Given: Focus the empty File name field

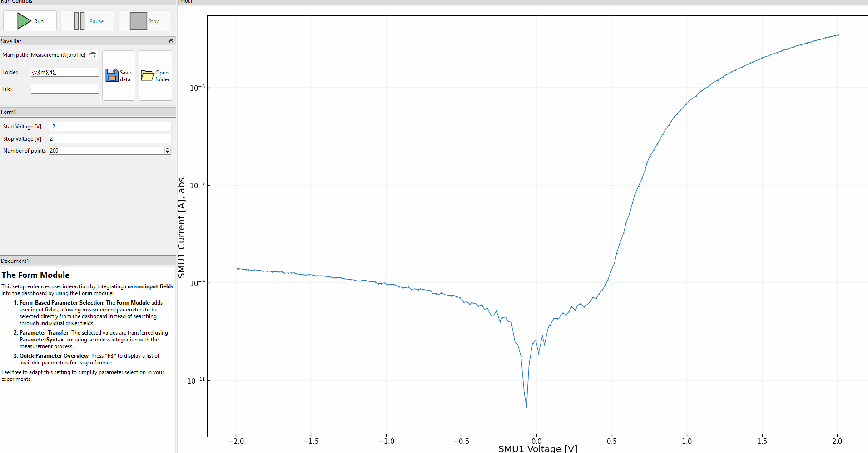Looking at the screenshot, I should [x=64, y=89].
